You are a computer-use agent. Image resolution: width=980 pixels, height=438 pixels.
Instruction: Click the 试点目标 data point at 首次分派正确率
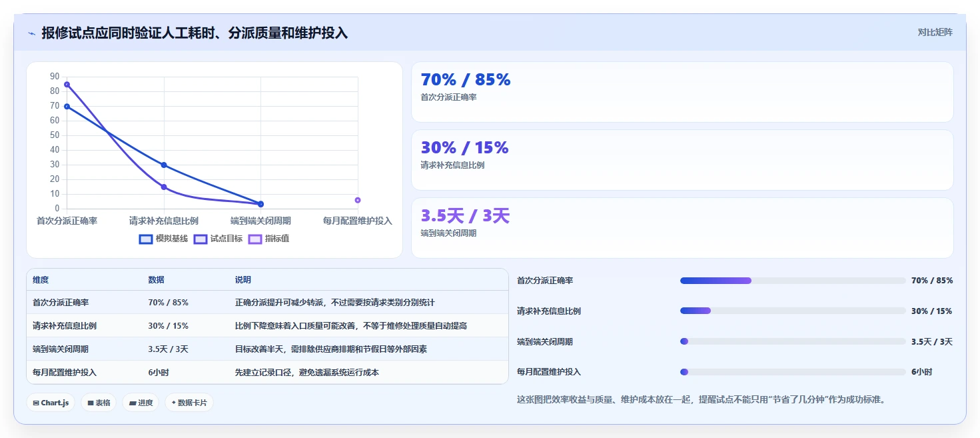tap(67, 85)
